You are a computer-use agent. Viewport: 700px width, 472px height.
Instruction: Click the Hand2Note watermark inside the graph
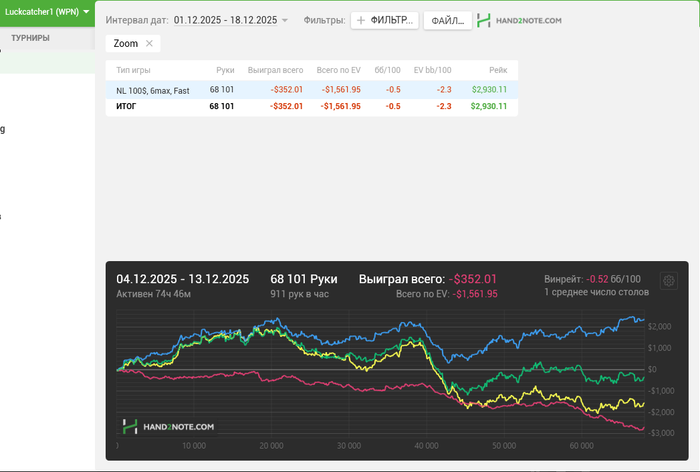[168, 426]
